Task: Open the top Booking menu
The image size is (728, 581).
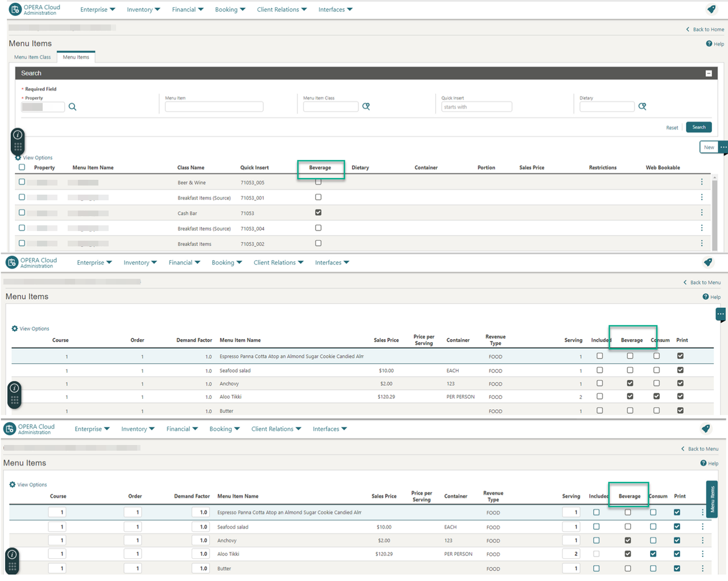Action: tap(230, 10)
